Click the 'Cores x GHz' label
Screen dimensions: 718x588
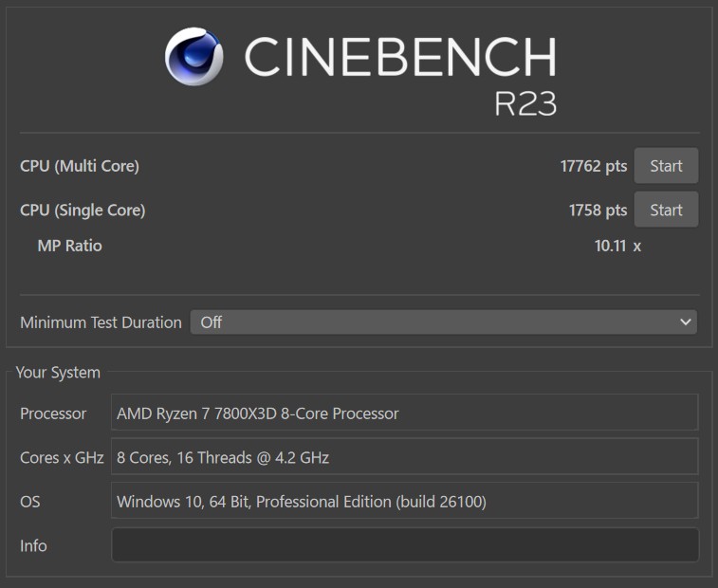pyautogui.click(x=62, y=457)
